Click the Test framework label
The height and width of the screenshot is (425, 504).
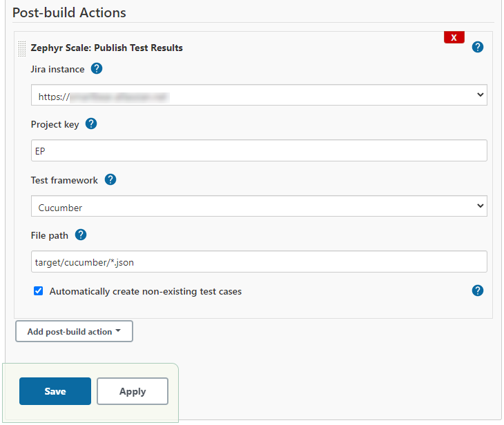point(64,180)
